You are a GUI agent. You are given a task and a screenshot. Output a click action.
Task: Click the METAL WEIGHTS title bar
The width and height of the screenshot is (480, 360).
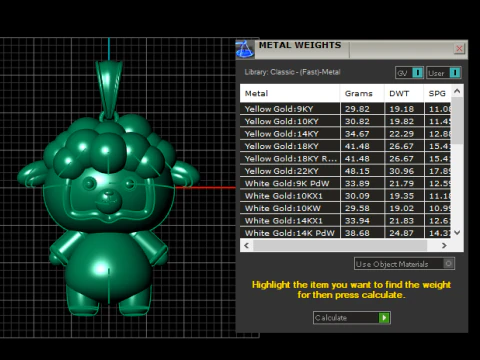[x=352, y=49]
